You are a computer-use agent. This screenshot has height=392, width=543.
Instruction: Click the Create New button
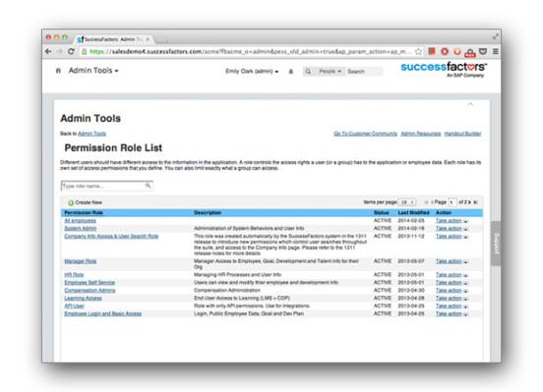click(x=85, y=202)
